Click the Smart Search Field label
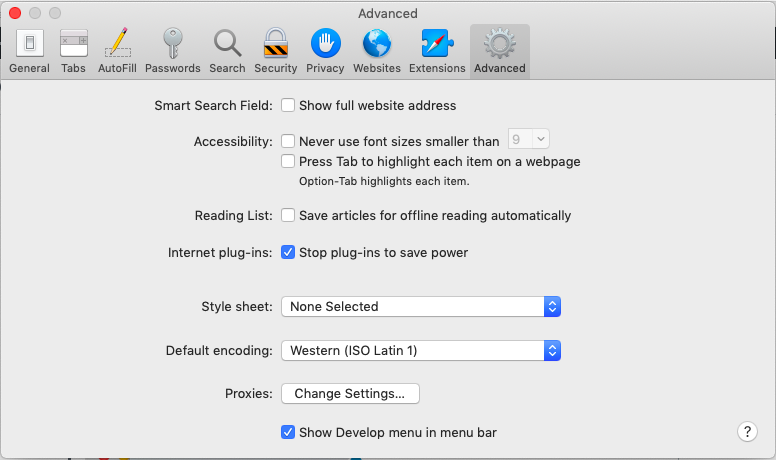The image size is (776, 460). coord(213,105)
